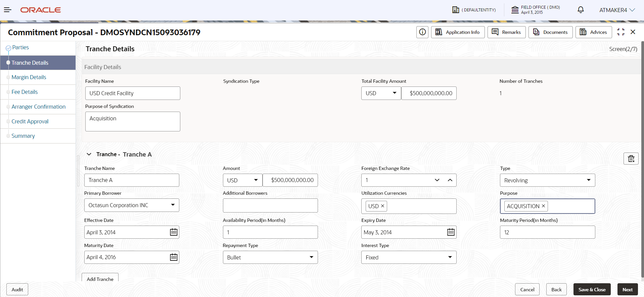
Task: Select the Tranche Details step
Action: (x=38, y=63)
